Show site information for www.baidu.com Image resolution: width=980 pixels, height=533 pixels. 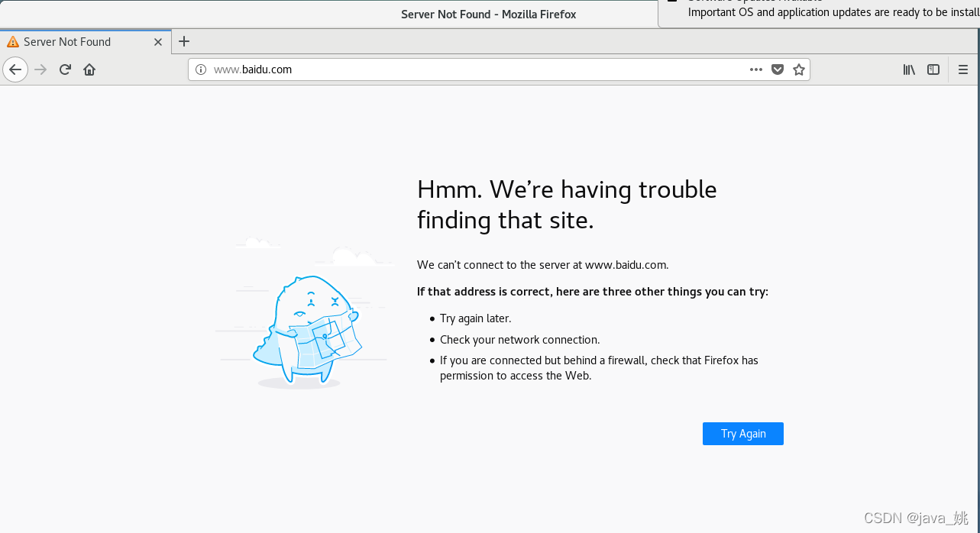[x=201, y=69]
